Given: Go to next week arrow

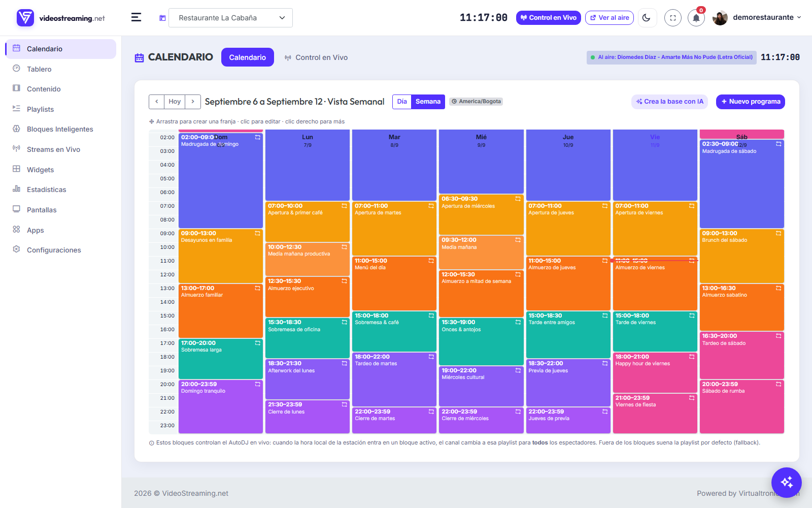Looking at the screenshot, I should pos(193,102).
